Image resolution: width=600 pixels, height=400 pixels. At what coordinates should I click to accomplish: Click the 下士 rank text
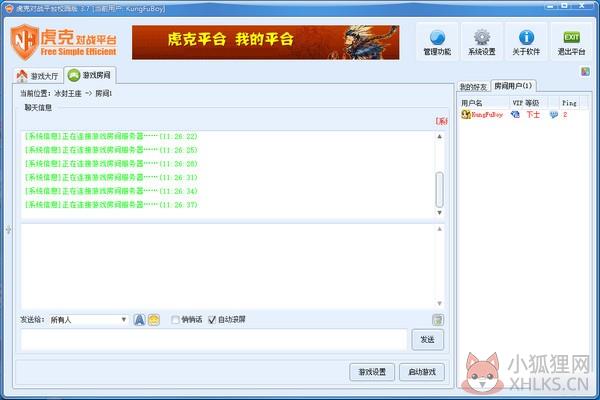click(533, 114)
